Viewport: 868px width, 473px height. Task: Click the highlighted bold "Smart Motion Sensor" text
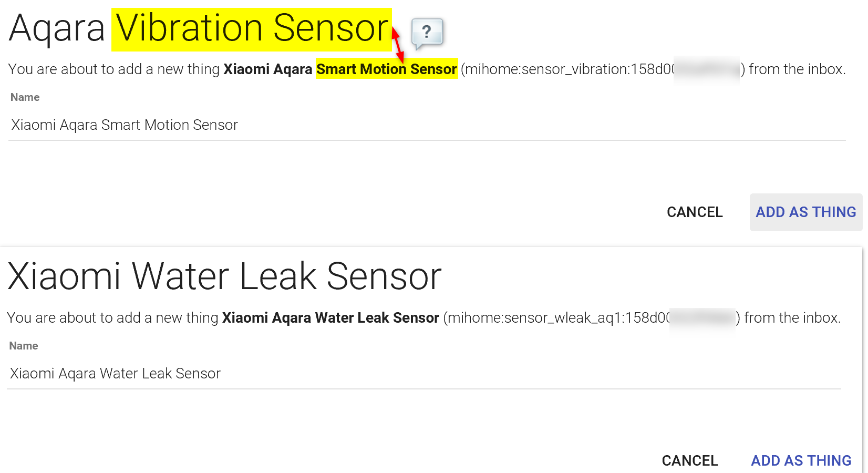point(386,69)
